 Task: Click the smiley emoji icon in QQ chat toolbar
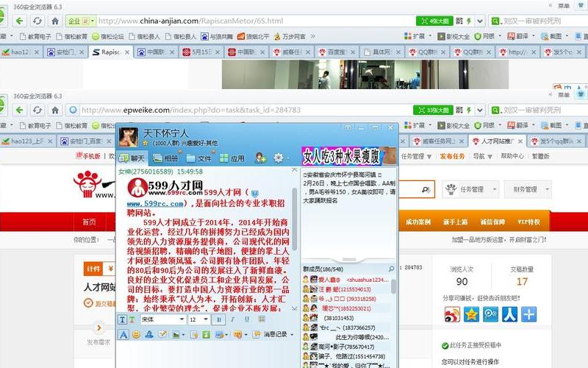pos(136,334)
